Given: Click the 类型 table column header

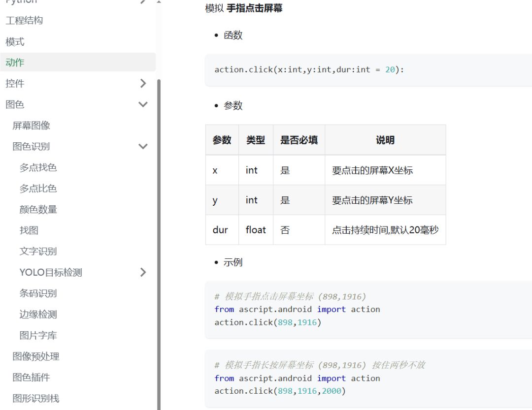Looking at the screenshot, I should (256, 140).
